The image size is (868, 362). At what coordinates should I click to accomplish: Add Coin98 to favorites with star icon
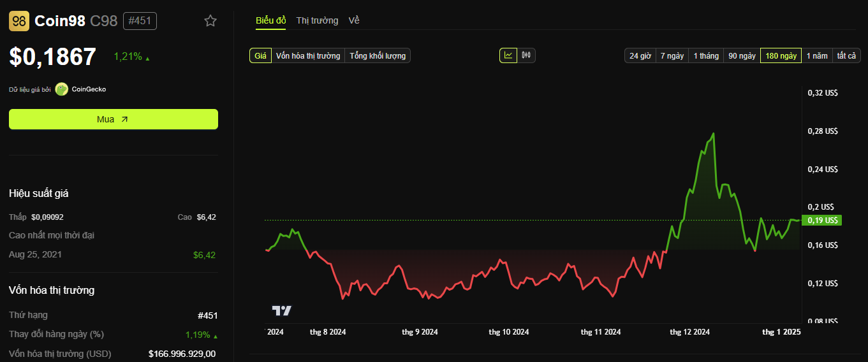(x=210, y=21)
